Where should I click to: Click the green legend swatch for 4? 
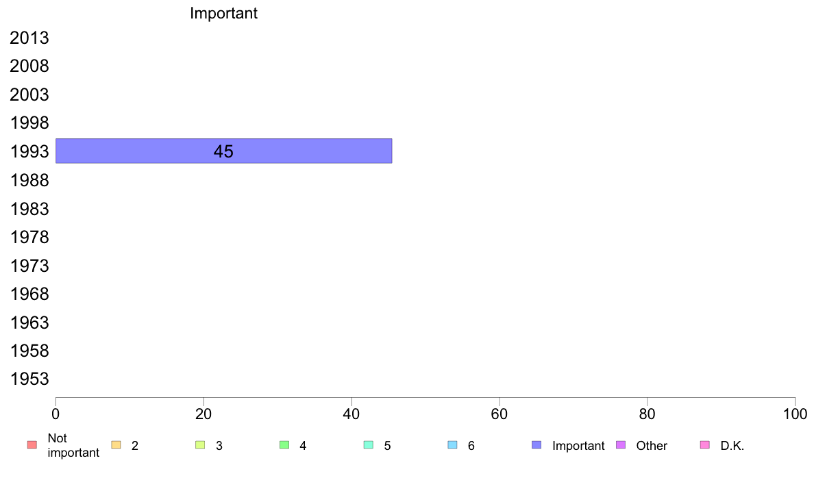point(284,445)
